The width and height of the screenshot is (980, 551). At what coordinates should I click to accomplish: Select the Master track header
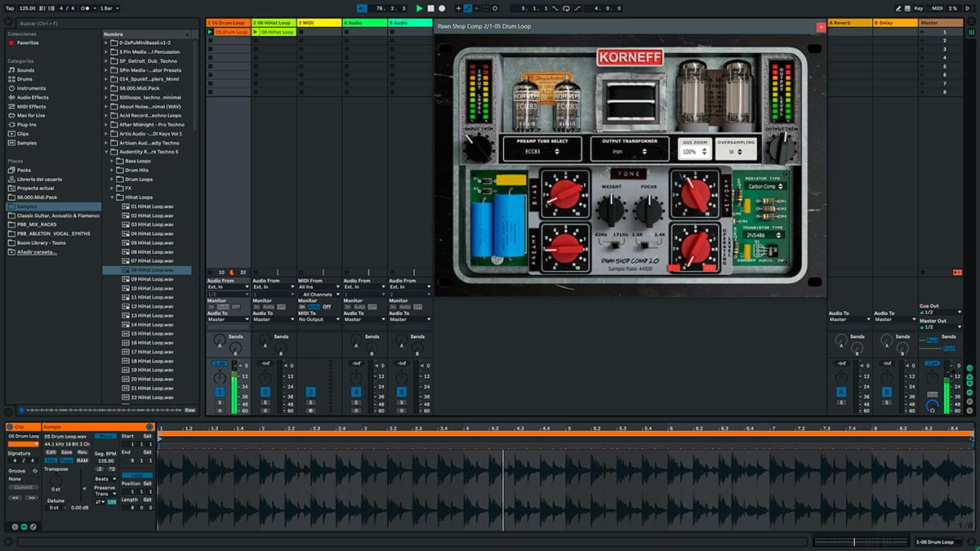(941, 23)
